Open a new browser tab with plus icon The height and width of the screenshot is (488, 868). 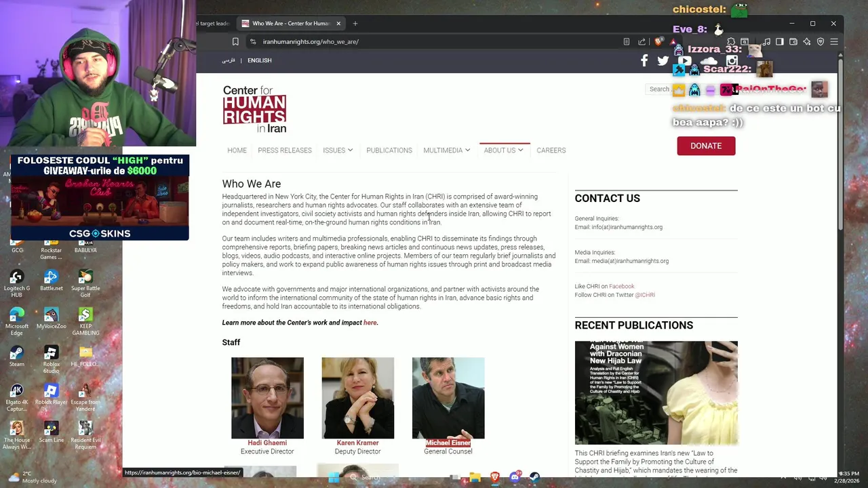(355, 23)
